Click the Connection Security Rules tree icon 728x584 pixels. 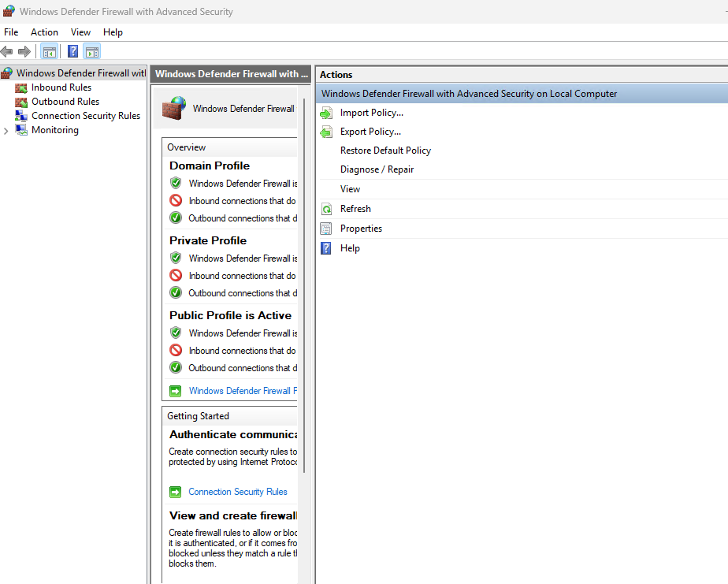pos(21,116)
